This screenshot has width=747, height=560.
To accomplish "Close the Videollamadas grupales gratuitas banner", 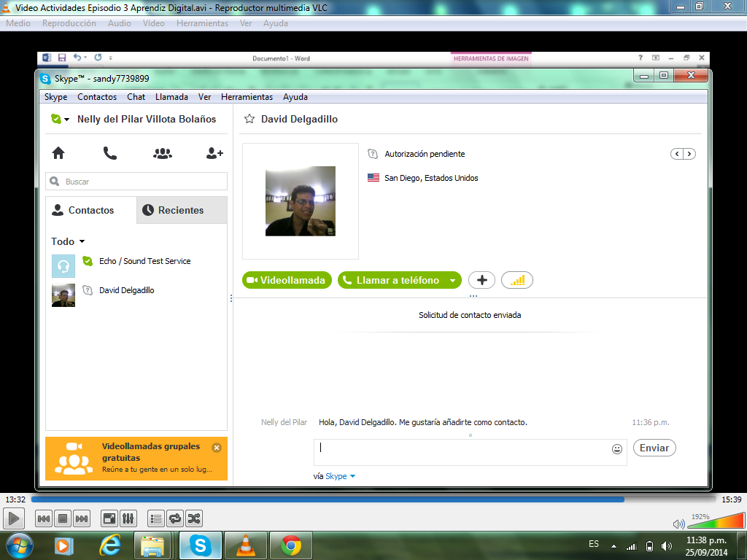I will click(x=216, y=448).
